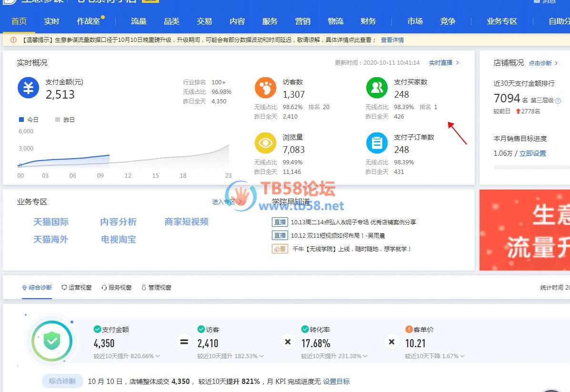Open 天猫海外 business zone
570x392 pixels.
click(51, 239)
